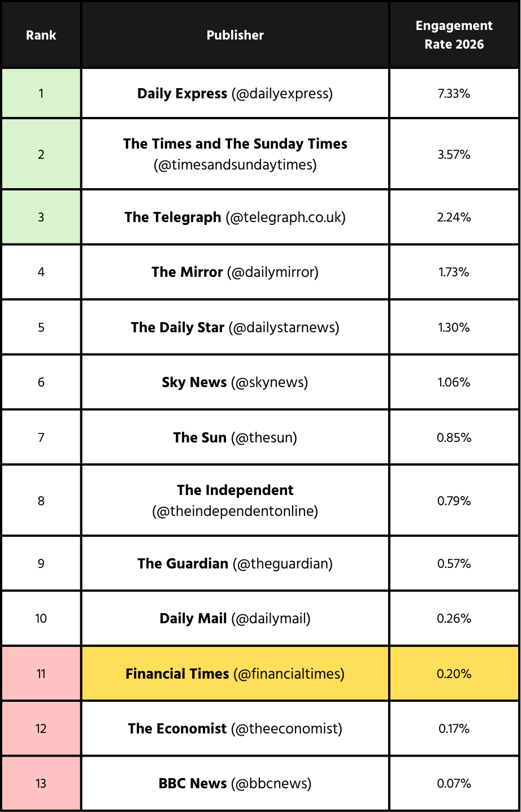The height and width of the screenshot is (812, 521).
Task: Select The Telegraph publisher cell
Action: [x=235, y=217]
